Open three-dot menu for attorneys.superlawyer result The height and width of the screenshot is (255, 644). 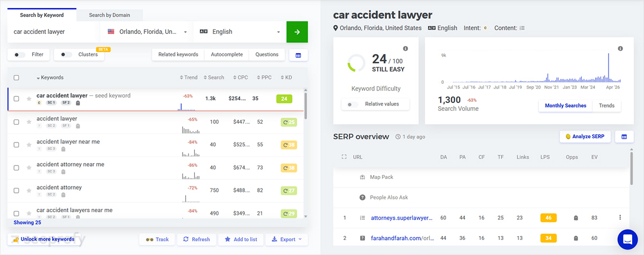620,217
